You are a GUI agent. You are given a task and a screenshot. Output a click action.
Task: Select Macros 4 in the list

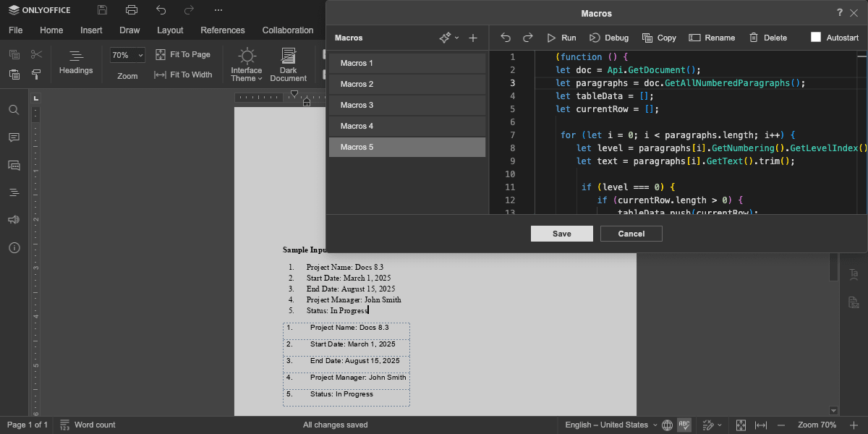[x=407, y=126]
